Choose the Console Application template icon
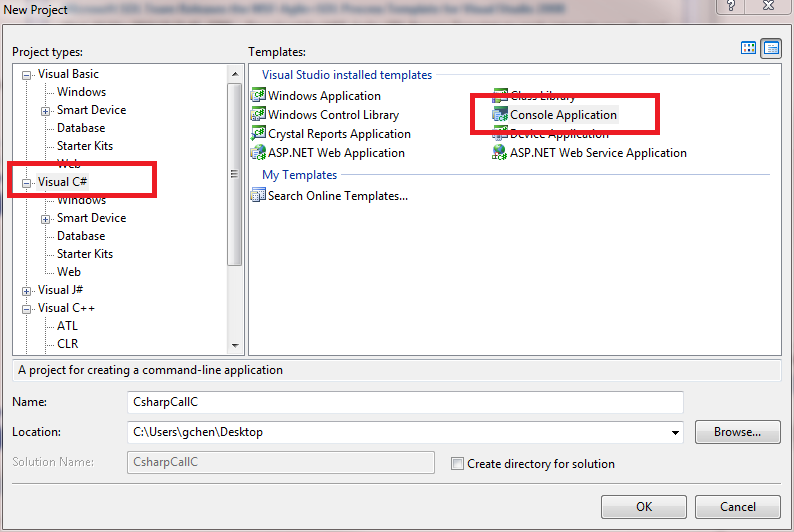The image size is (794, 532). [500, 114]
